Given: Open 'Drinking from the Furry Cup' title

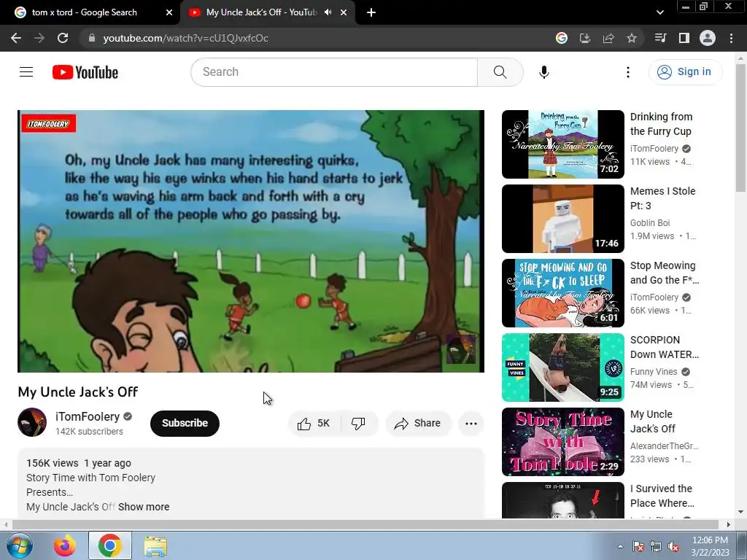Looking at the screenshot, I should pyautogui.click(x=661, y=124).
